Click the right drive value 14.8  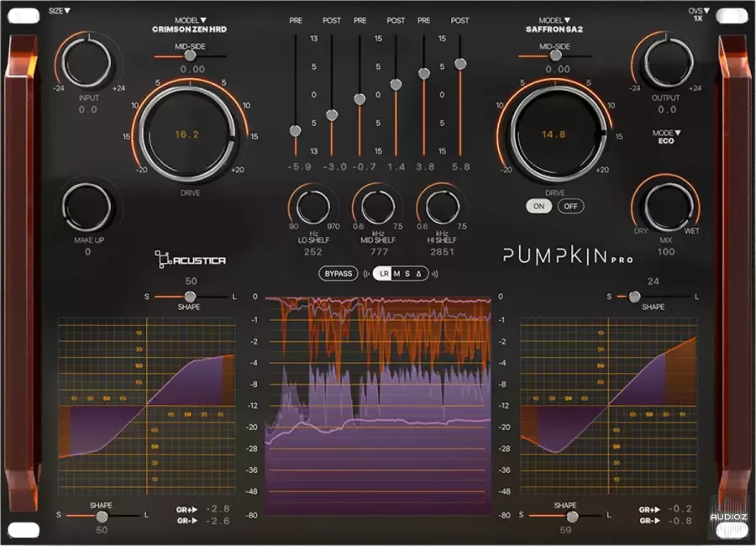554,134
